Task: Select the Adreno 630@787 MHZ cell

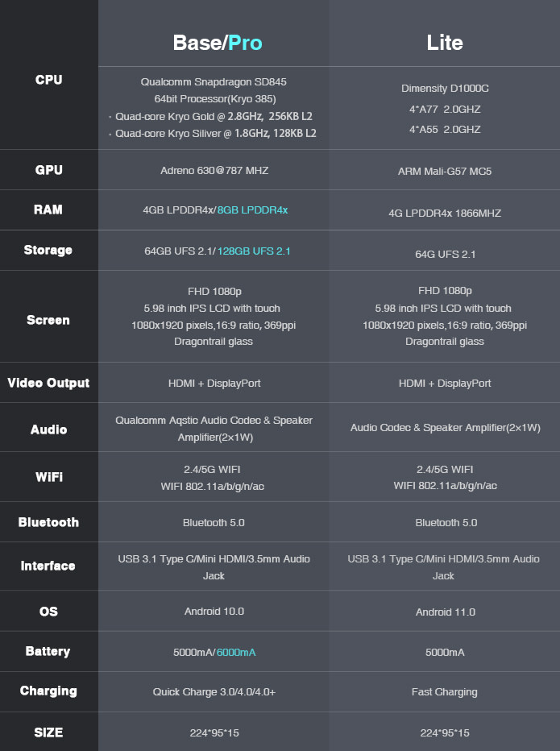Action: (x=214, y=171)
